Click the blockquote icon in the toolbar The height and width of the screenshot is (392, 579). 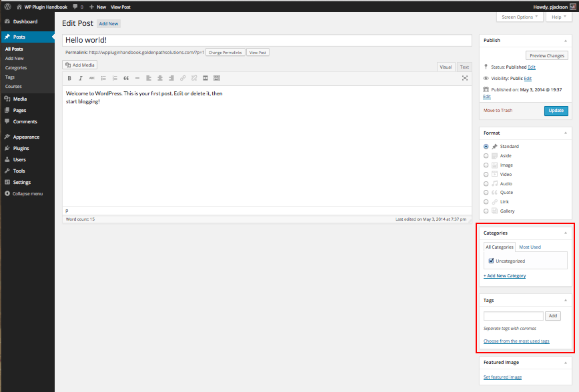pos(126,78)
